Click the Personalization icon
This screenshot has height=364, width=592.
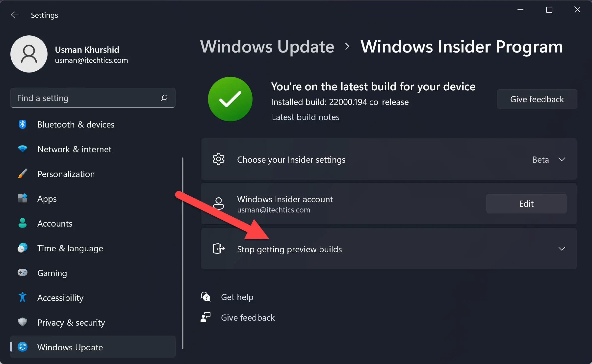[22, 174]
